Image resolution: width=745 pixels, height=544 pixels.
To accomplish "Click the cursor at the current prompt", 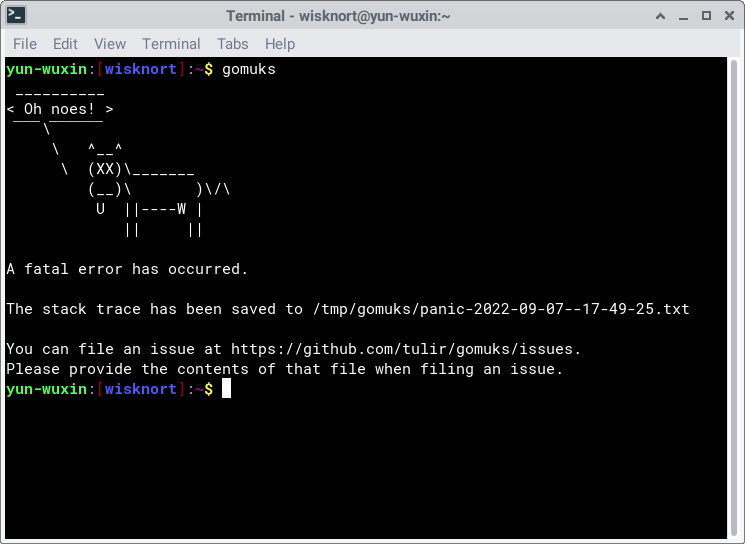I will [227, 389].
